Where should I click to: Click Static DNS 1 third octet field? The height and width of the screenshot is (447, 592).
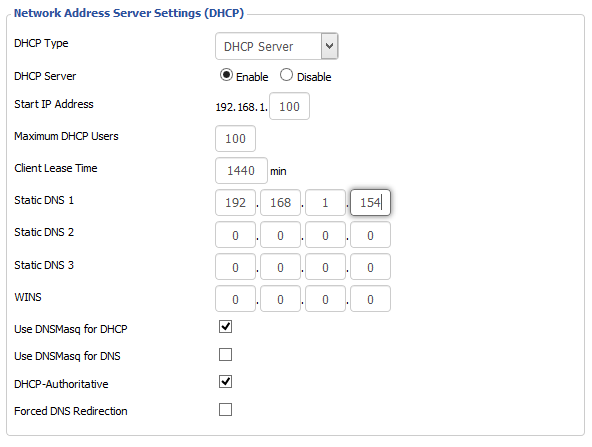(325, 203)
